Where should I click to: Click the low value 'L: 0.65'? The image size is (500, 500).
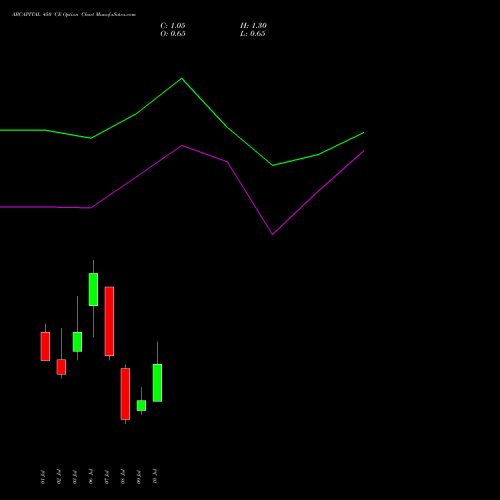click(x=253, y=34)
